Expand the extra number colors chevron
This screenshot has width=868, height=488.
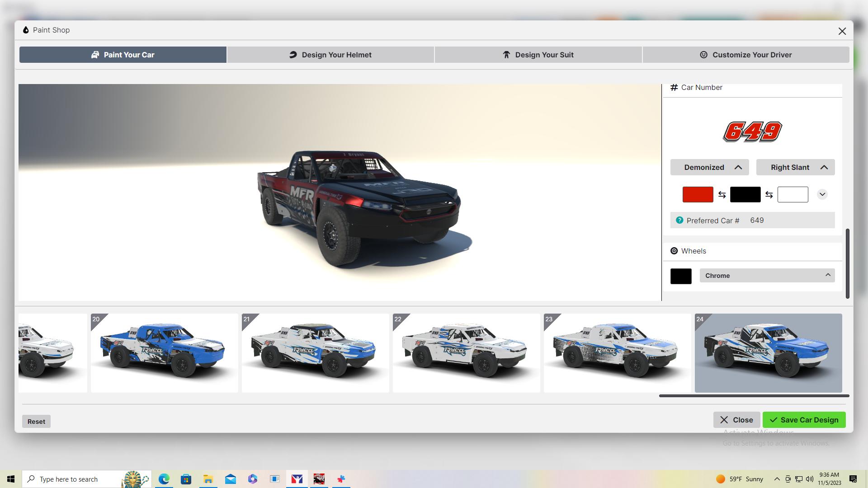coord(822,194)
